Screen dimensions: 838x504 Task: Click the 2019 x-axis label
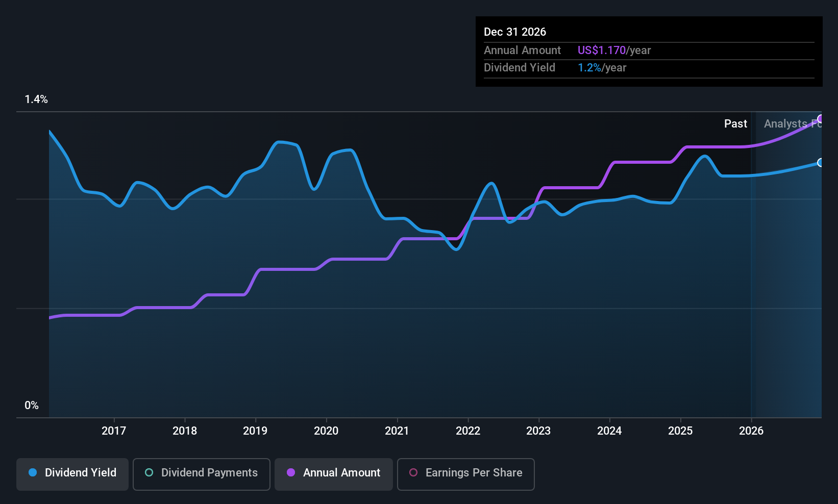click(x=255, y=431)
